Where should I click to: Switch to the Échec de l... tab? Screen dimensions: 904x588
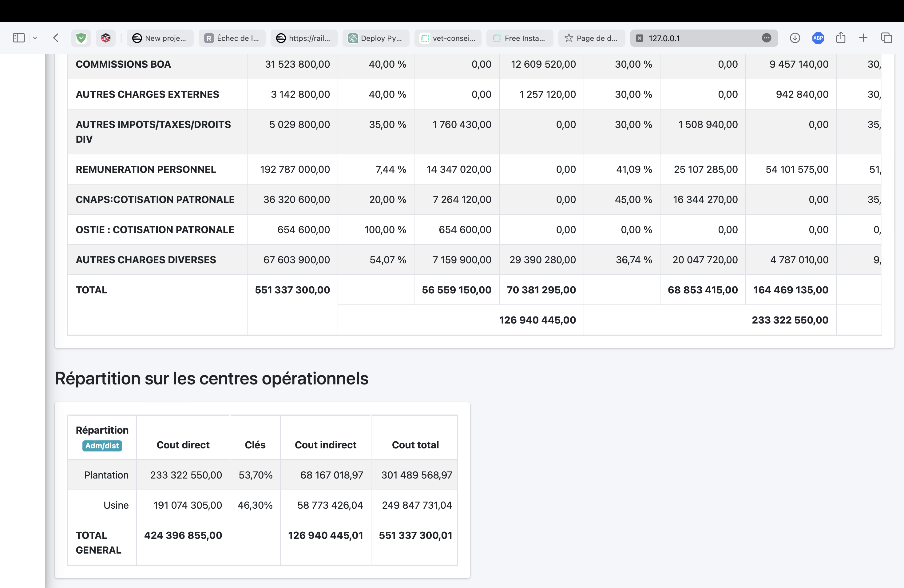232,38
